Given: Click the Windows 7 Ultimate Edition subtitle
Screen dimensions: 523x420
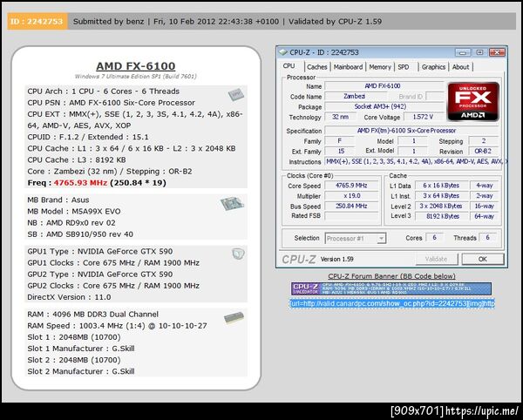Looking at the screenshot, I should click(x=136, y=77).
